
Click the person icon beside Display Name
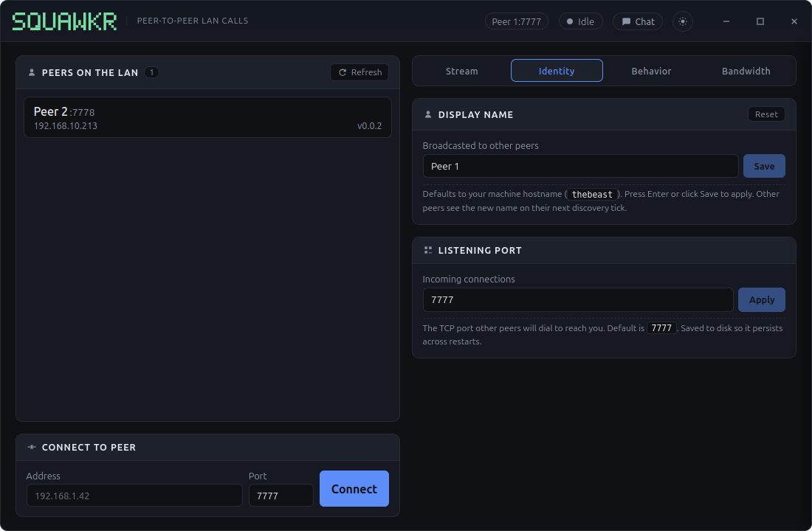[x=427, y=114]
